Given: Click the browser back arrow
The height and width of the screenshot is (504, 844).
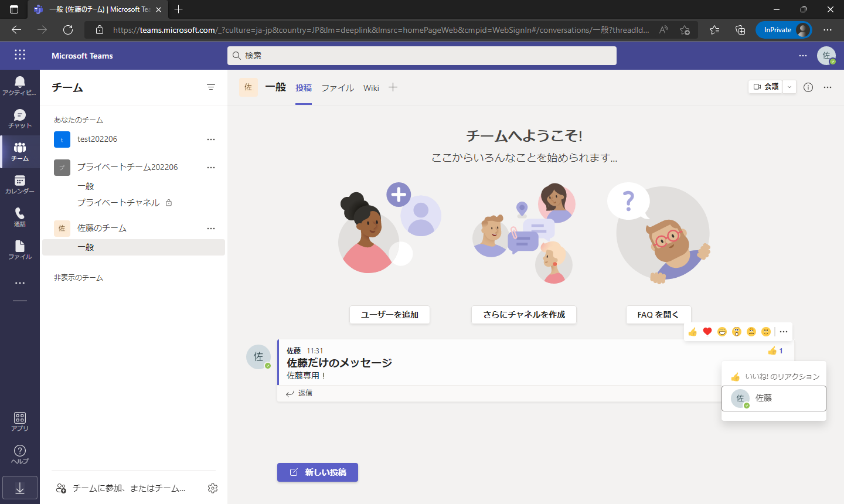Looking at the screenshot, I should tap(16, 30).
